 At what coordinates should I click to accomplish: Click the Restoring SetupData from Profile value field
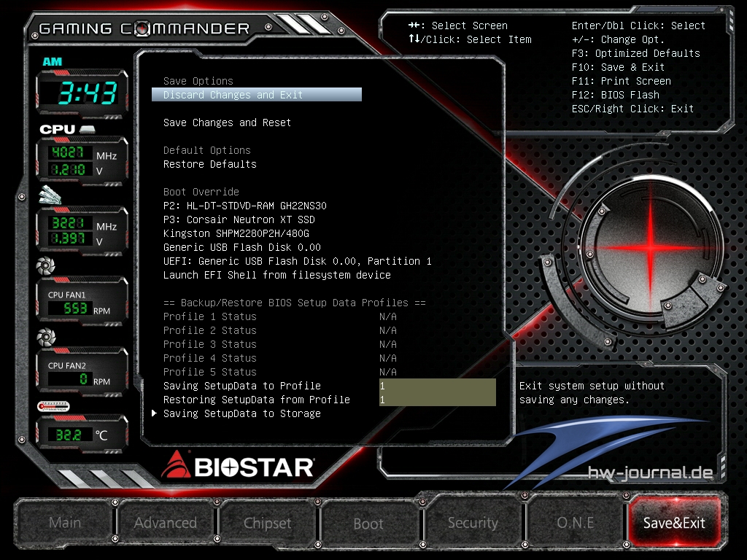(438, 400)
